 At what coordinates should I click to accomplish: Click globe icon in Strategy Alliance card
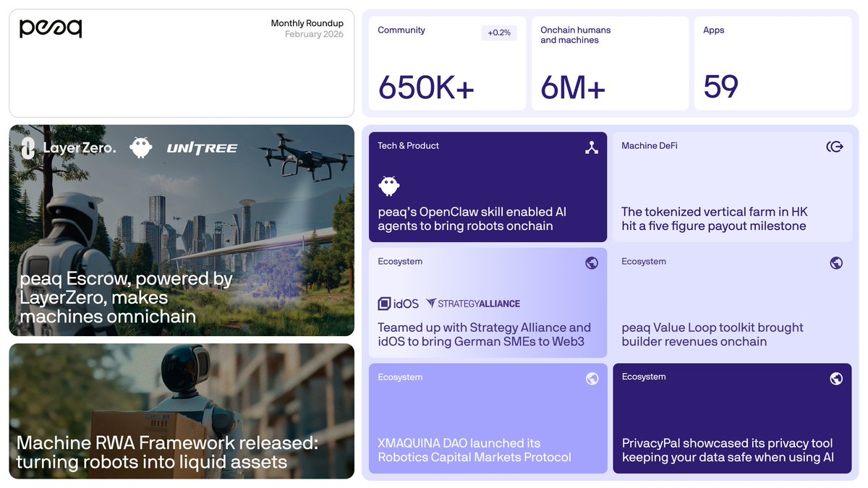(592, 263)
